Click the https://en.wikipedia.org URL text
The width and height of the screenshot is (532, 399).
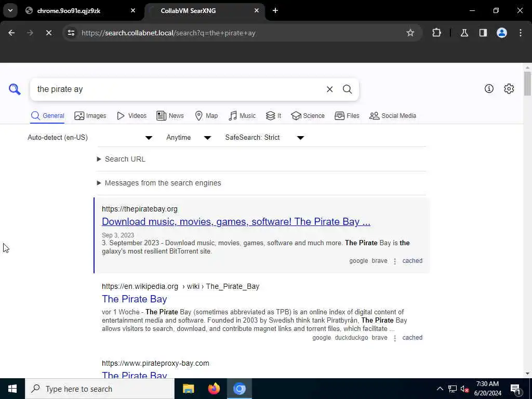(x=140, y=286)
